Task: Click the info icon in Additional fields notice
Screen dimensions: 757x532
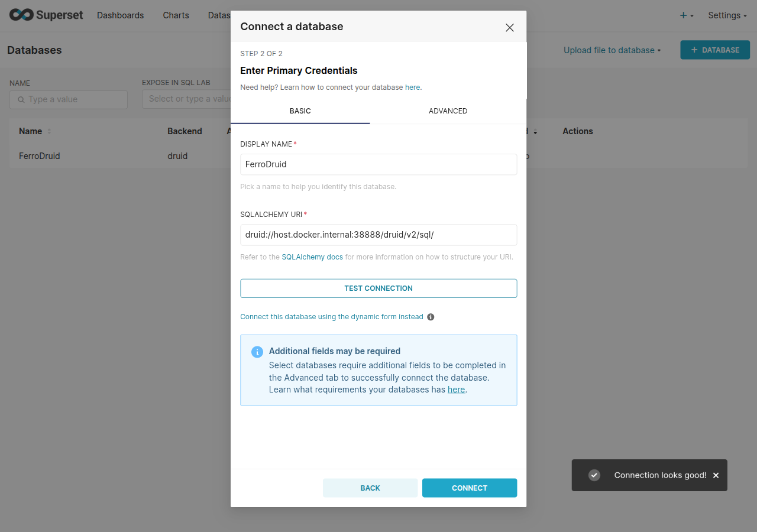Action: pyautogui.click(x=257, y=352)
